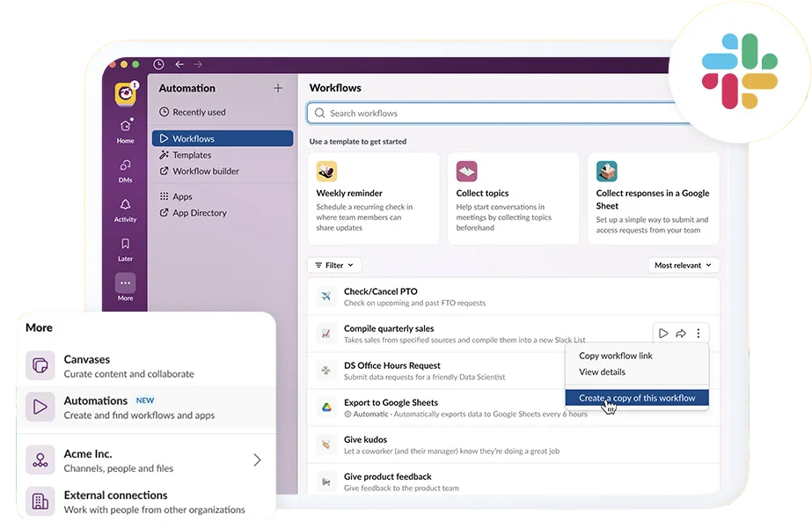
Task: Go forward with the right arrow
Action: pyautogui.click(x=198, y=64)
